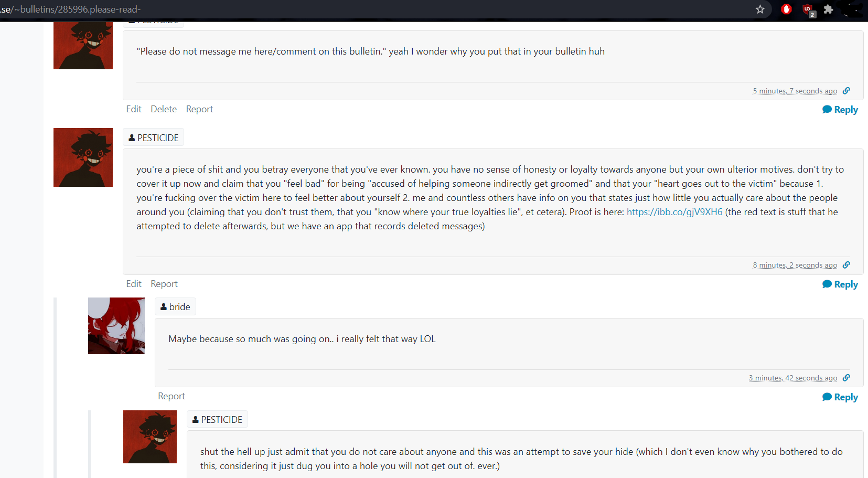Reply to the 'you're a piece of' comment
Screen dimensions: 868x478
(840, 284)
